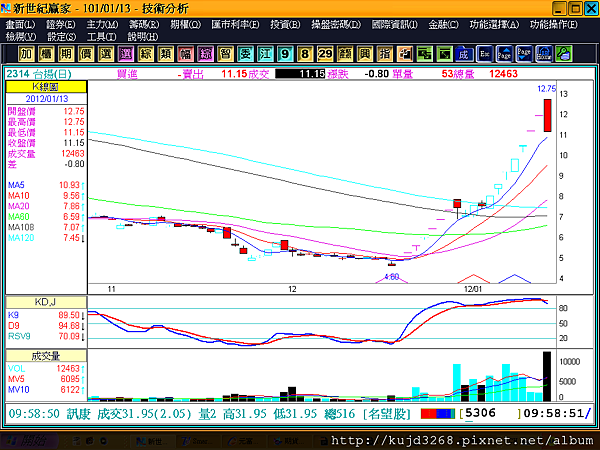This screenshot has height=450, width=600.
Task: Select the 期 futures toolbar button
Action: pos(66,54)
